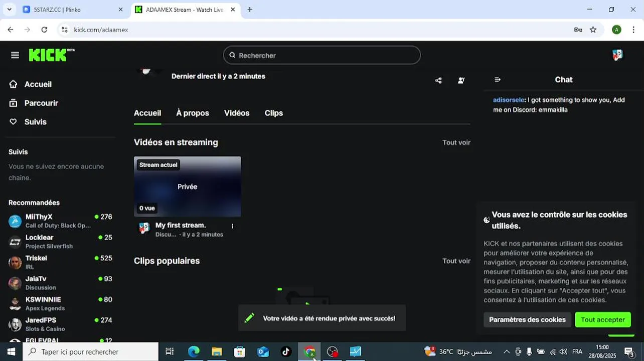Open the three-dot menu of My first stream

[x=232, y=226]
